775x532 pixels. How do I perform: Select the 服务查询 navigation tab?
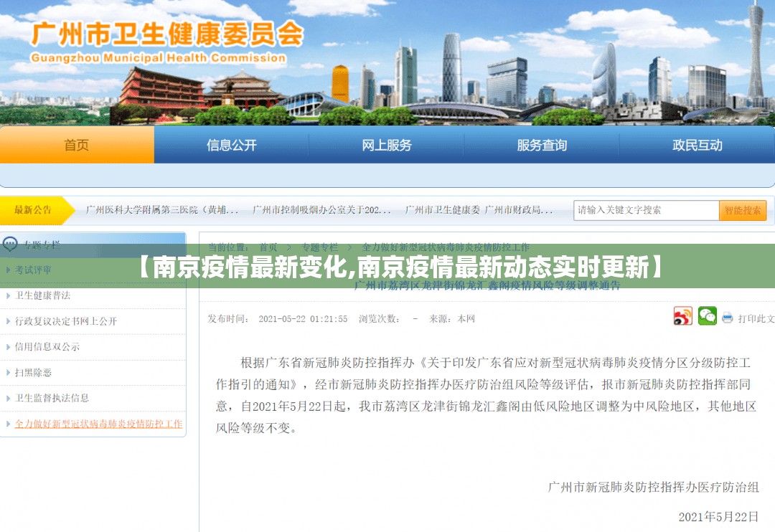(541, 146)
